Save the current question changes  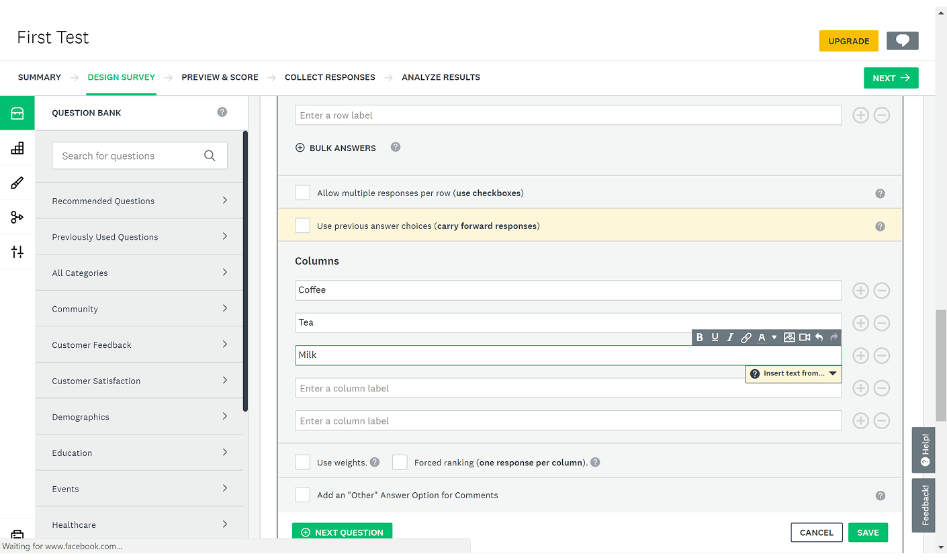click(x=868, y=532)
